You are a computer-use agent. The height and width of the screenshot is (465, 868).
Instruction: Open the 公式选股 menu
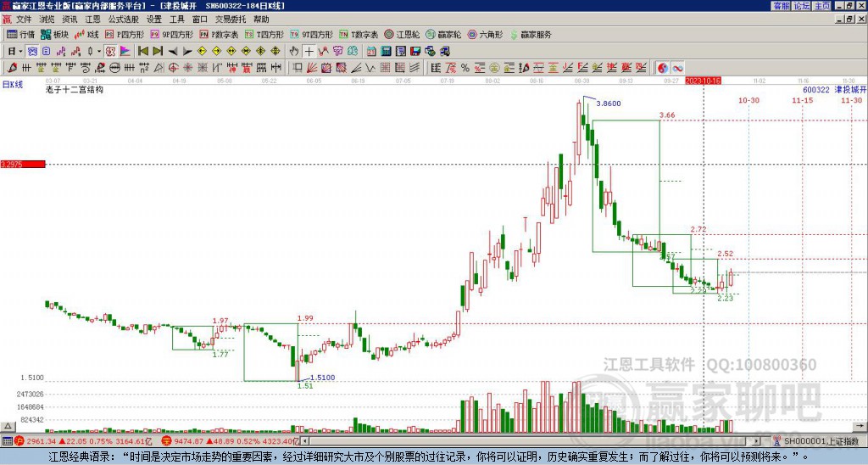[x=124, y=20]
